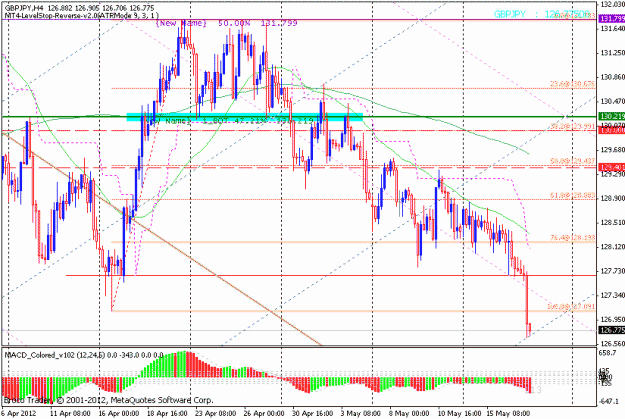Click the 26 Apr 00:00 time label
This screenshot has width=625, height=419.
[x=264, y=413]
